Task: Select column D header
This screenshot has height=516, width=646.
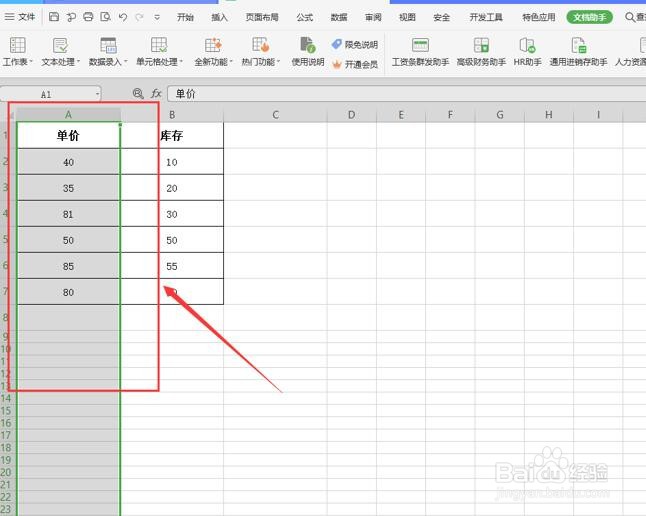Action: pyautogui.click(x=351, y=115)
